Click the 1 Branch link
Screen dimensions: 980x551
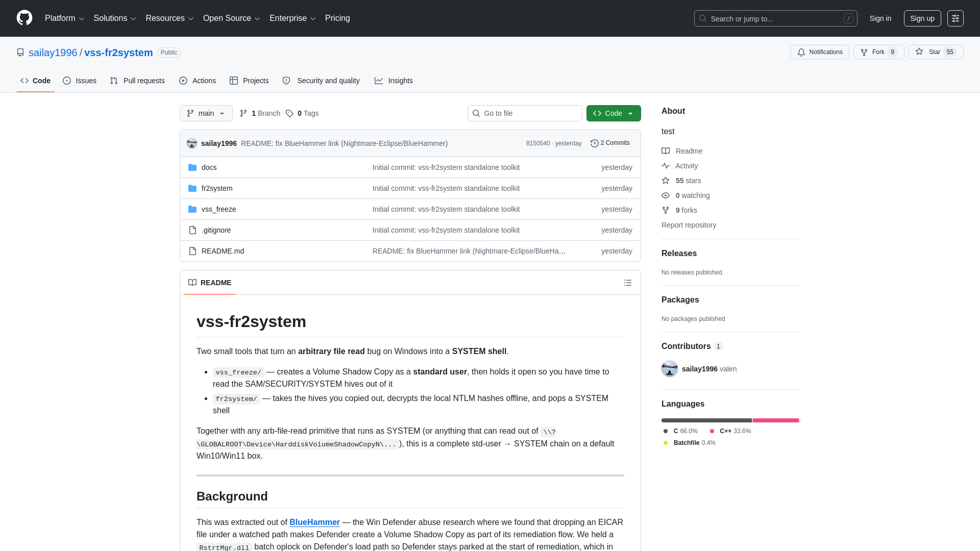[260, 113]
